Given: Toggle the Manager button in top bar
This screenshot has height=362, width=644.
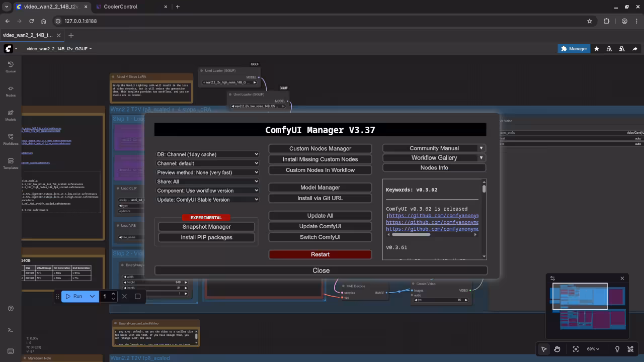Looking at the screenshot, I should (x=574, y=49).
